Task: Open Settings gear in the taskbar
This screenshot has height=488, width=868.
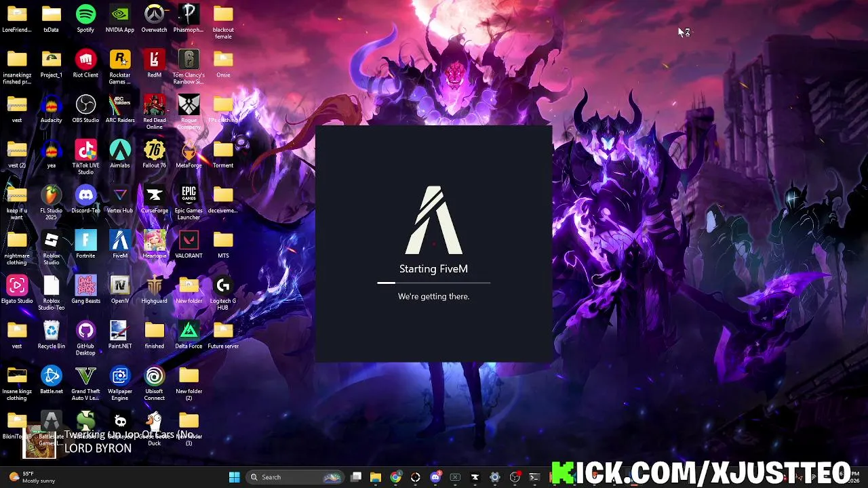Action: [x=495, y=477]
